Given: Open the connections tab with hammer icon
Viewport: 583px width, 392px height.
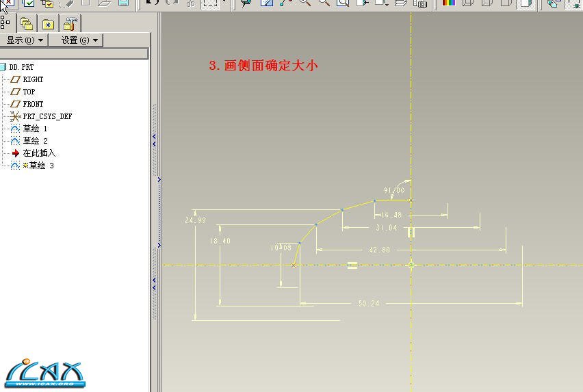Looking at the screenshot, I should [70, 24].
